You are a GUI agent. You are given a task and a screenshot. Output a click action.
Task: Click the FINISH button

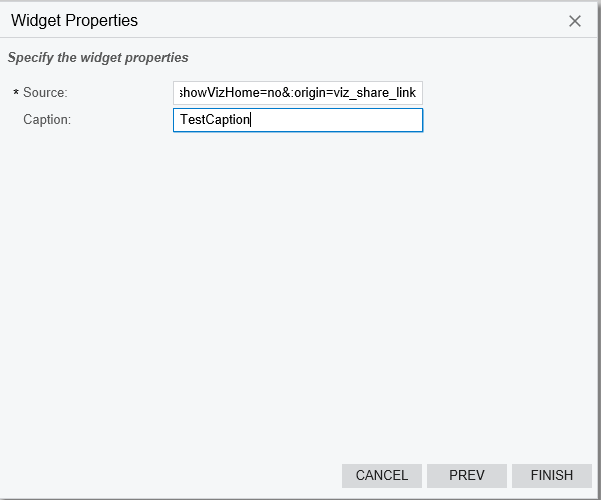[x=551, y=476]
